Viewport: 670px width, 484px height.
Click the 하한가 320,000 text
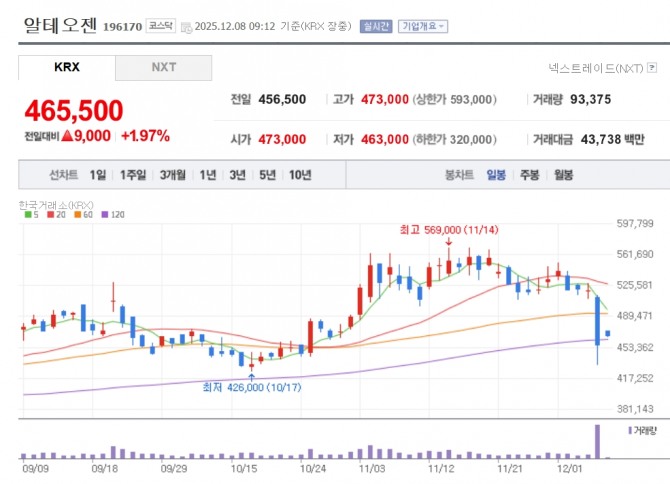click(x=455, y=139)
